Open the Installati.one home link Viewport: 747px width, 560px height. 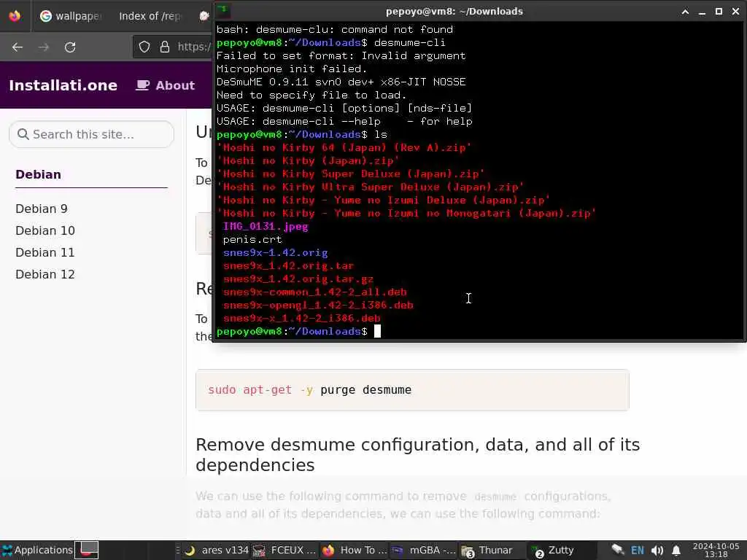click(x=63, y=85)
